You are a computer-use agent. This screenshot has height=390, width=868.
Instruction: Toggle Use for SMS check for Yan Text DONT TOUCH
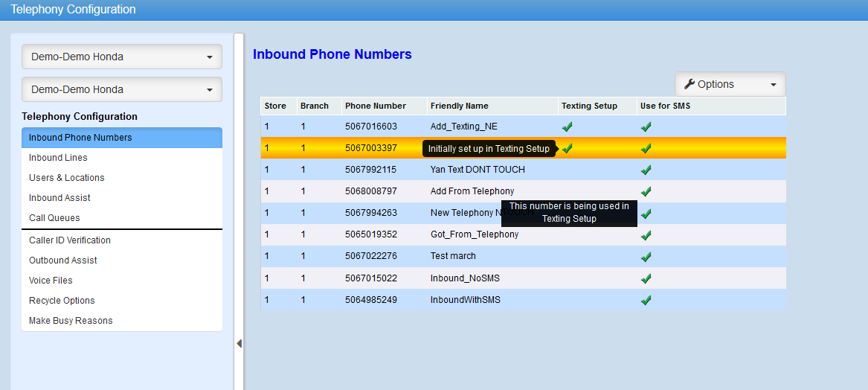click(646, 170)
